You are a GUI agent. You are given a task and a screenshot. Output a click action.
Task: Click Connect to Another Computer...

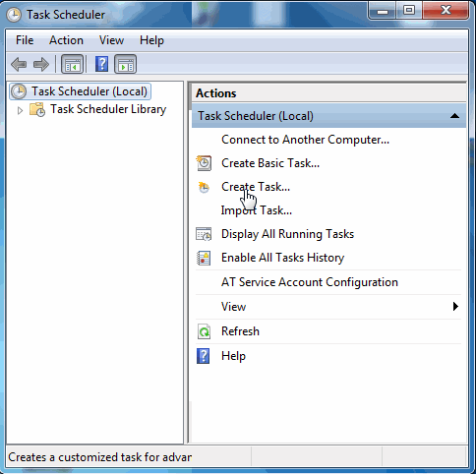click(305, 140)
